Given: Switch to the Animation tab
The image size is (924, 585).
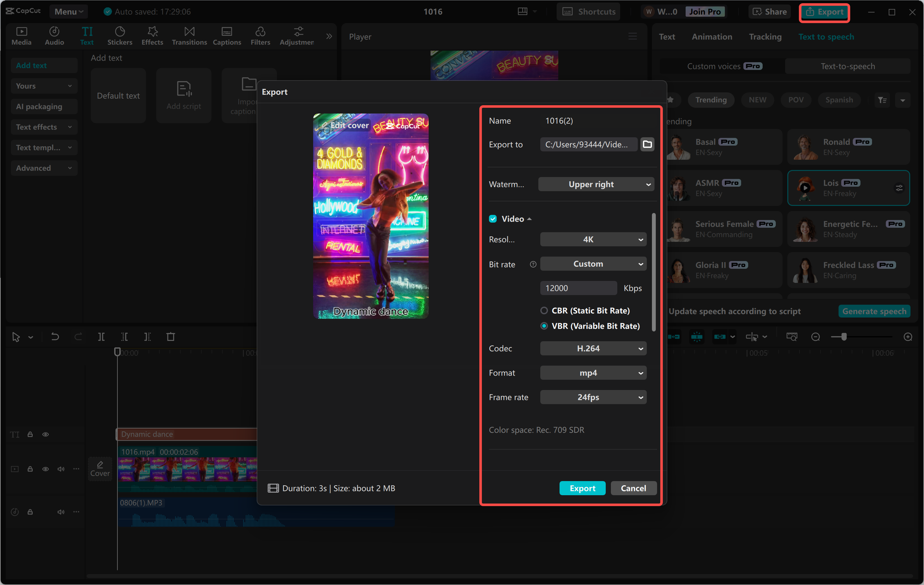Looking at the screenshot, I should 712,37.
